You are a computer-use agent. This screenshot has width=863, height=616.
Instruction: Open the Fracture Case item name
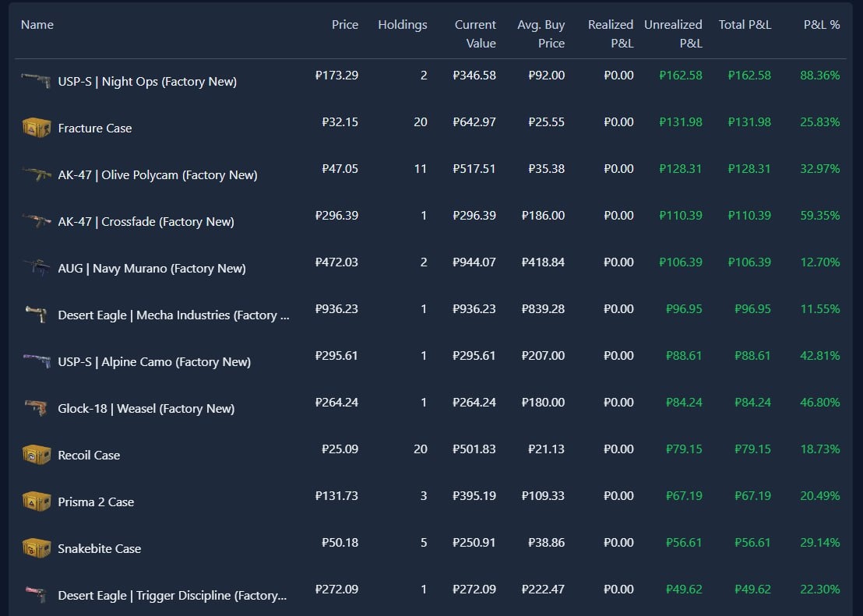[95, 128]
